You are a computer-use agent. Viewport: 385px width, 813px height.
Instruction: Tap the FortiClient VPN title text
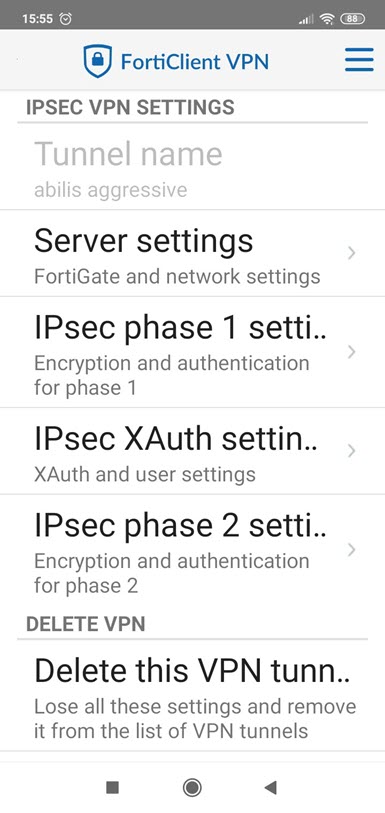tap(195, 62)
